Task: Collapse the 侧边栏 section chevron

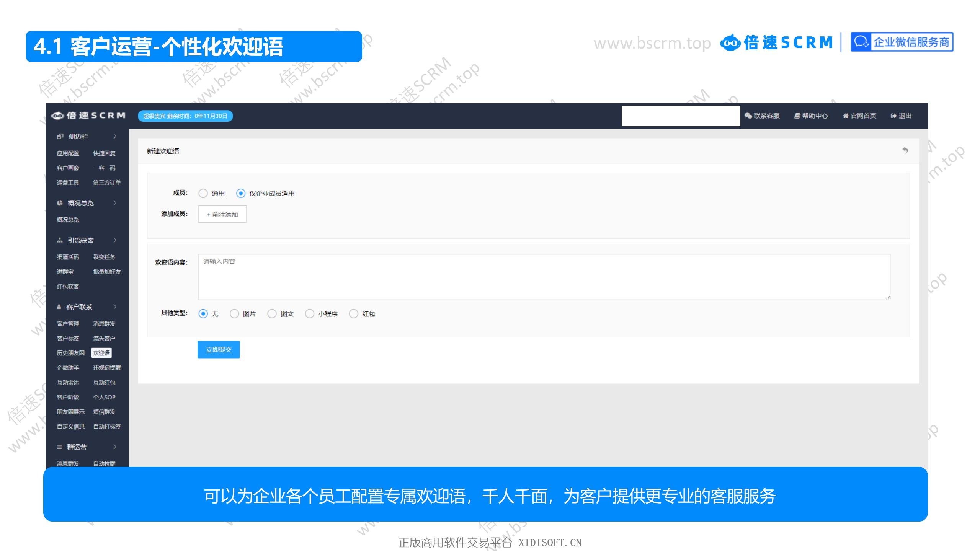Action: [115, 136]
